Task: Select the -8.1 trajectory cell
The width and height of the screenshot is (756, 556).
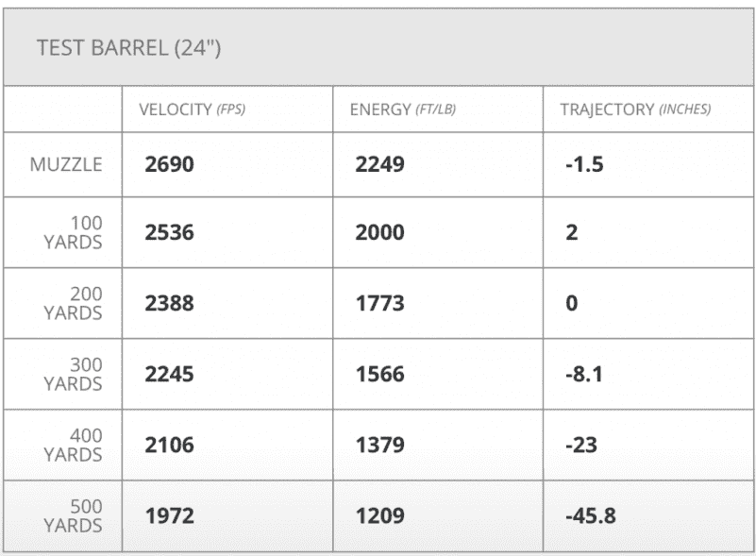Action: coord(584,375)
